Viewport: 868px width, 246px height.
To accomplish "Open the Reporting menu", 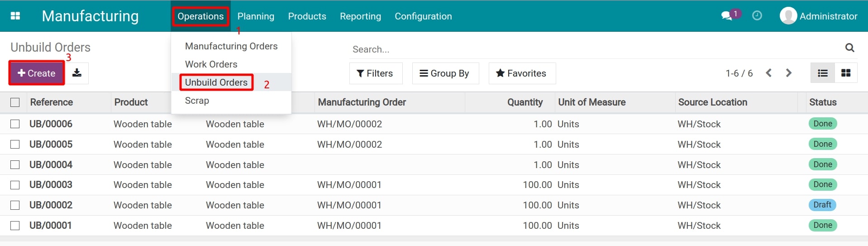I will pos(360,16).
